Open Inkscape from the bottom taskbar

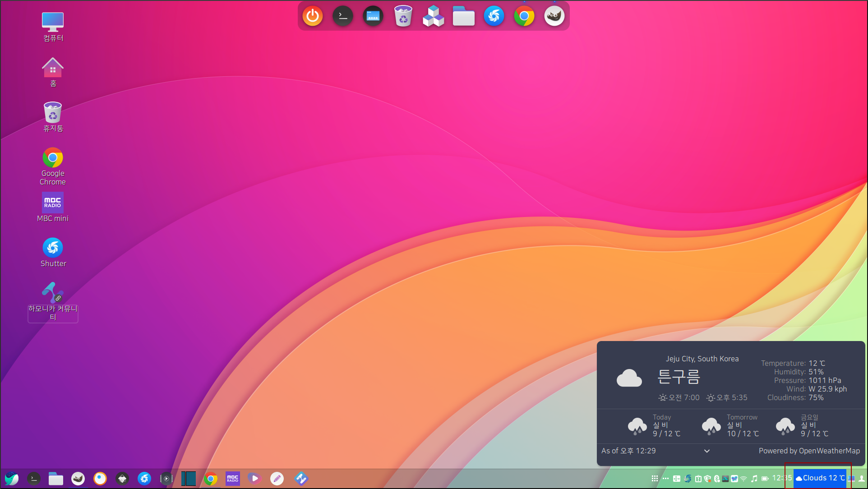point(122,479)
